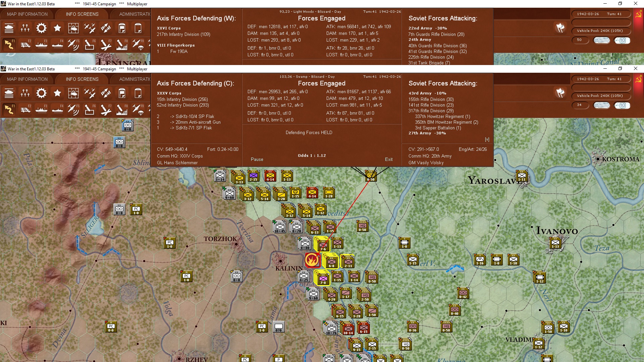644x362 pixels.
Task: Select the 10-14 red unit counter
Action: [x=348, y=328]
